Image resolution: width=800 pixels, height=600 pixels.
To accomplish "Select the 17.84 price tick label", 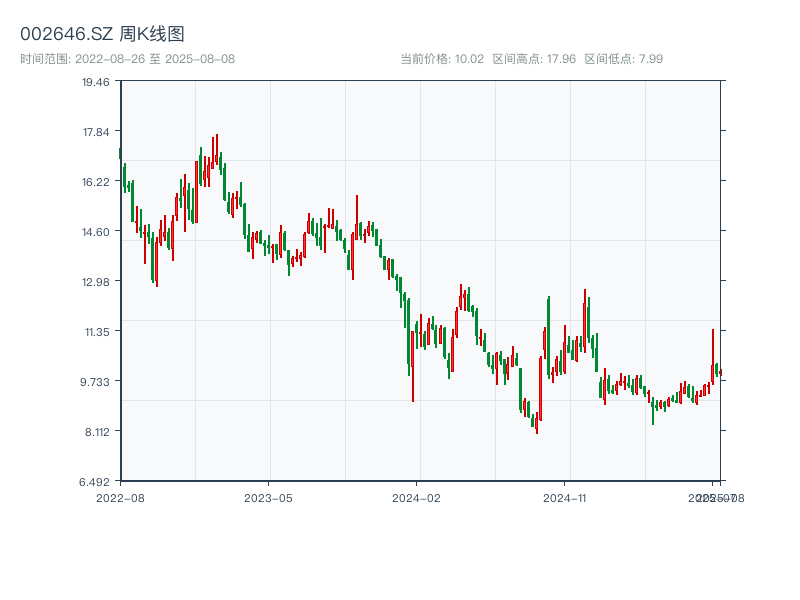I will tap(96, 131).
